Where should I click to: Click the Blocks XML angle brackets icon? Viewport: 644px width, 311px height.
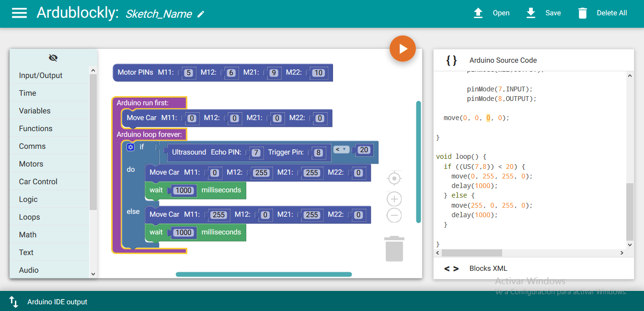(451, 268)
